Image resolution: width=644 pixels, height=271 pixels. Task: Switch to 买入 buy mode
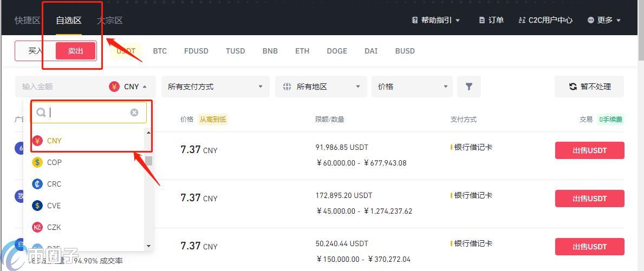pyautogui.click(x=35, y=51)
